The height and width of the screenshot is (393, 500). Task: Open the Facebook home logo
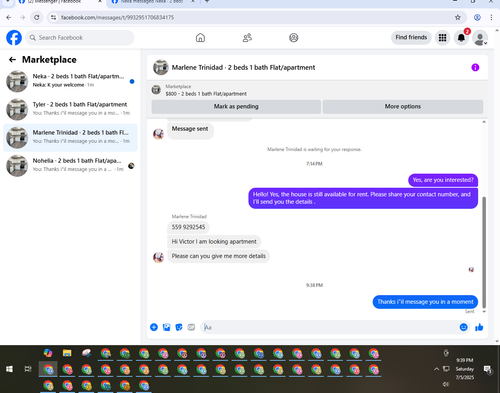[14, 38]
